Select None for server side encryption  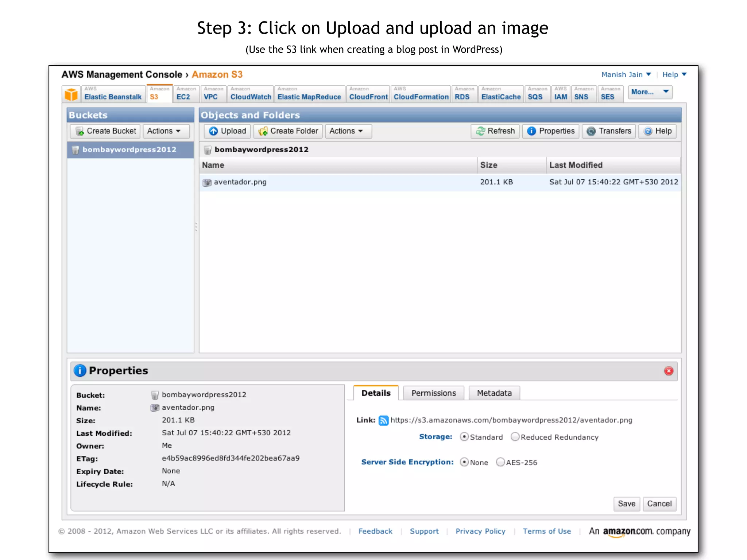click(464, 462)
